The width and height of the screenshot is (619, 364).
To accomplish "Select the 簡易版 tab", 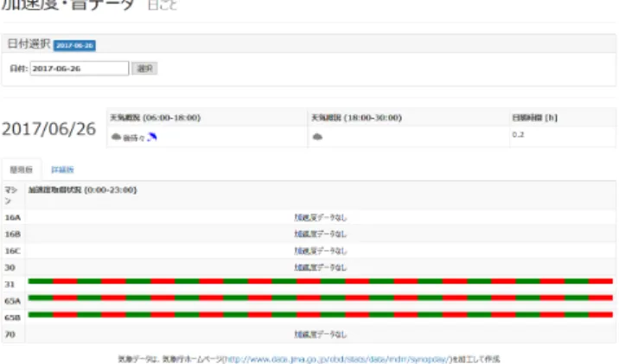I will [22, 169].
